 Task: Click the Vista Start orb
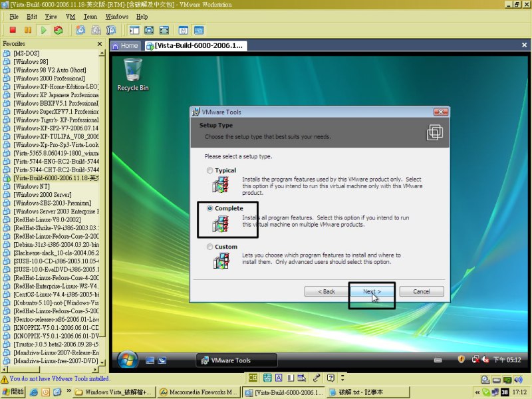tap(128, 360)
